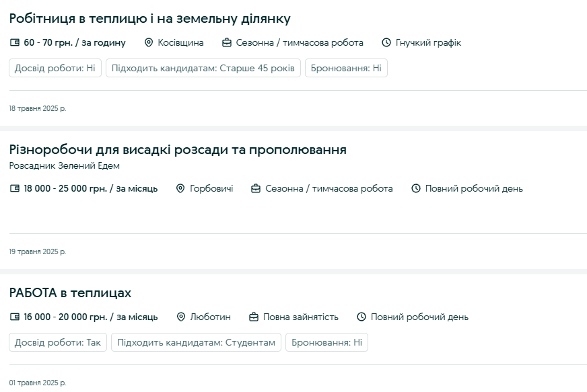Open Різноробочи для висадкі розсади listing

[178, 149]
